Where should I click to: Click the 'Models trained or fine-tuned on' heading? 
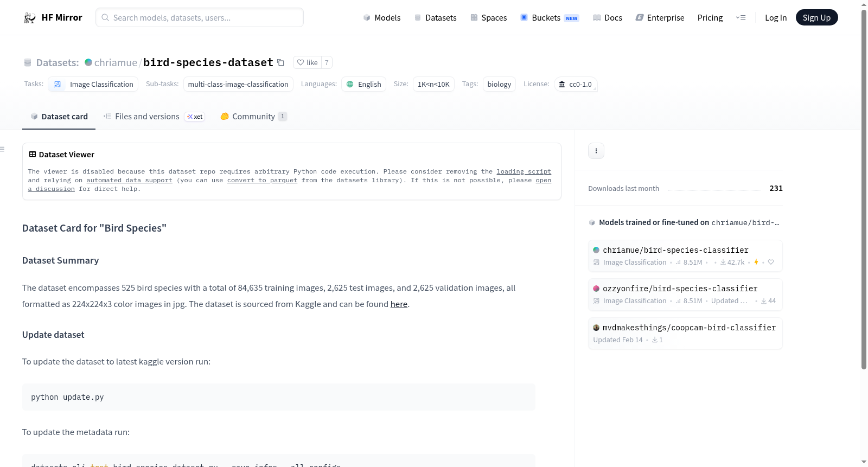coord(654,222)
